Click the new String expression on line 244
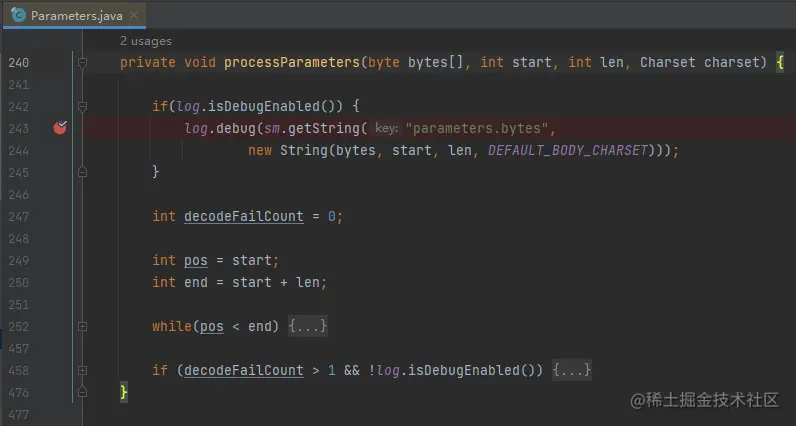The image size is (796, 426). [x=287, y=150]
